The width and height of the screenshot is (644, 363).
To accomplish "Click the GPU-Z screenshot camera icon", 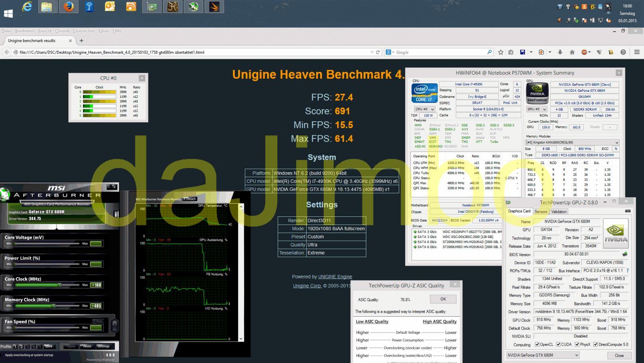I will [628, 211].
